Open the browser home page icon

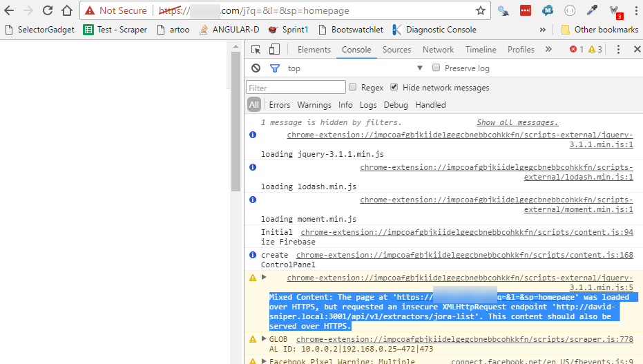tap(67, 10)
